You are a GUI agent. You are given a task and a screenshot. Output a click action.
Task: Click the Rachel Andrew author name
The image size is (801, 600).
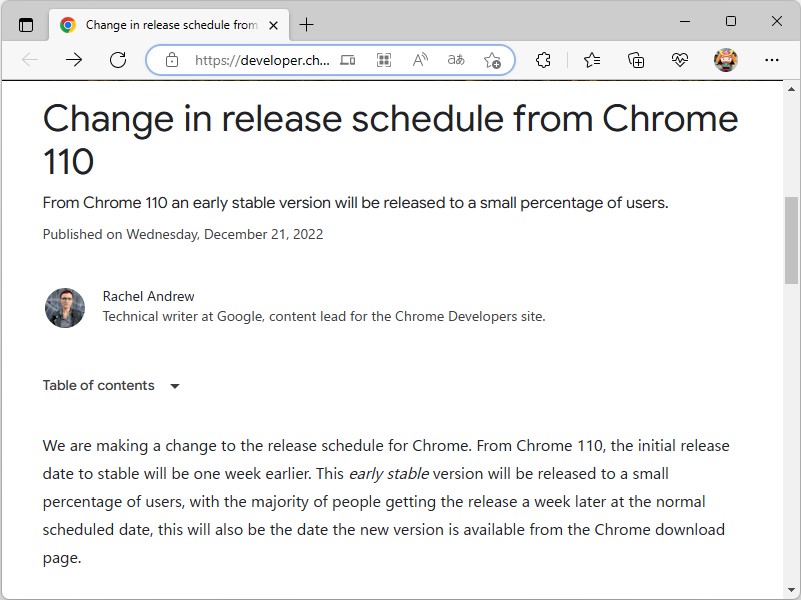tap(148, 296)
